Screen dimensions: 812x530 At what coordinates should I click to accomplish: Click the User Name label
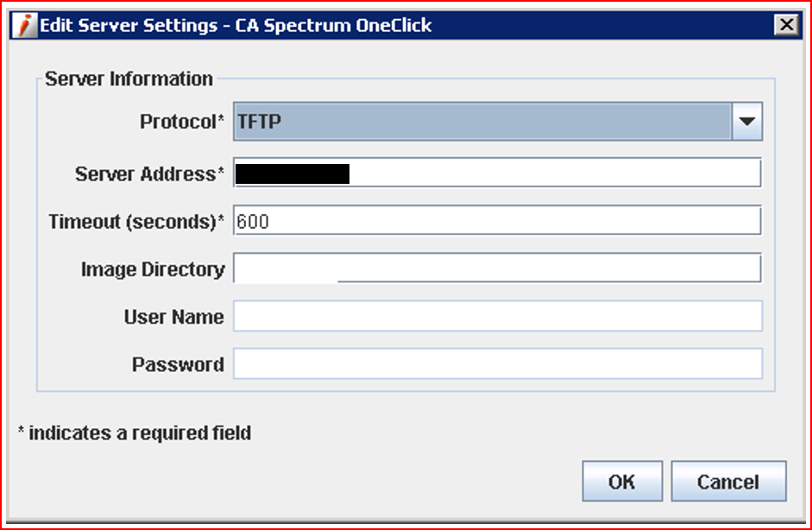tap(173, 317)
